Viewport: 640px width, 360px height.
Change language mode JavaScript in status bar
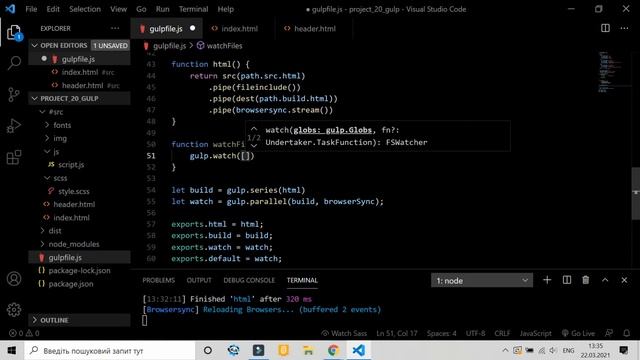point(536,333)
